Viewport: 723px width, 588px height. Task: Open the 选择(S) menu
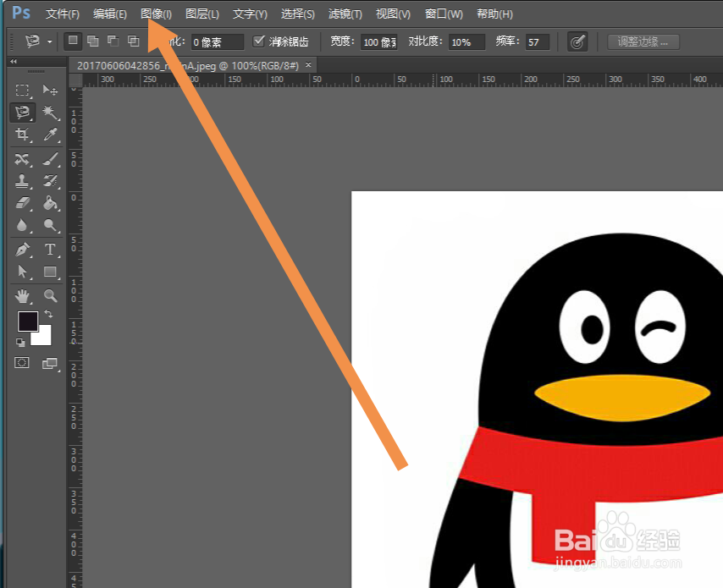298,14
